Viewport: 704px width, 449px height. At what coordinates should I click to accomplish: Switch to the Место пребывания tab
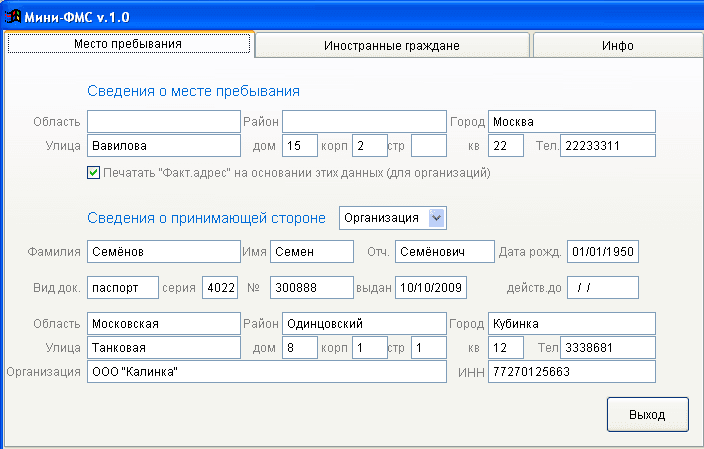tap(128, 44)
